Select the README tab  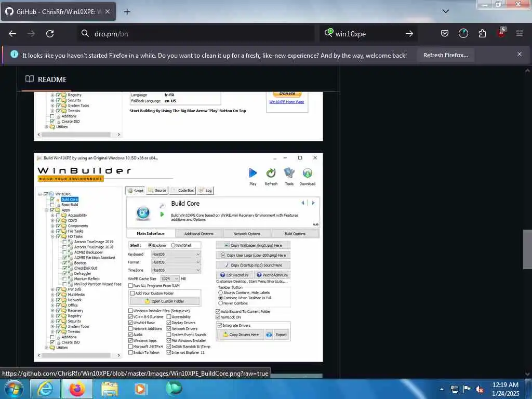click(46, 79)
